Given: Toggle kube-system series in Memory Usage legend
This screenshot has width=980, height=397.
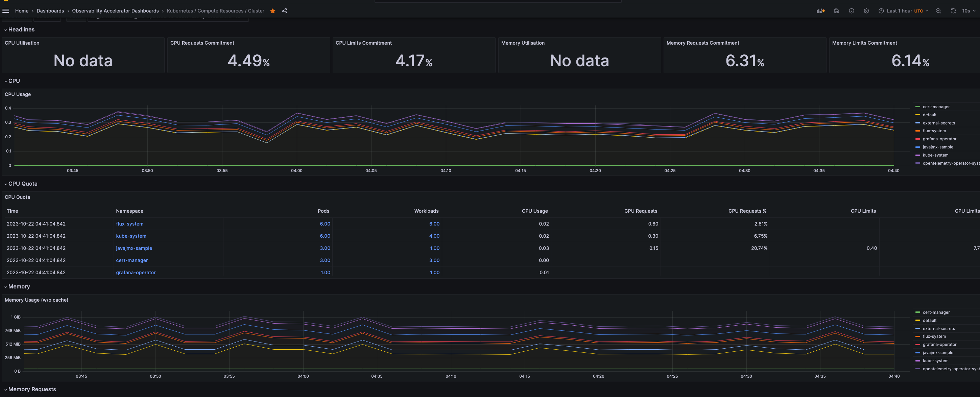Looking at the screenshot, I should [935, 360].
